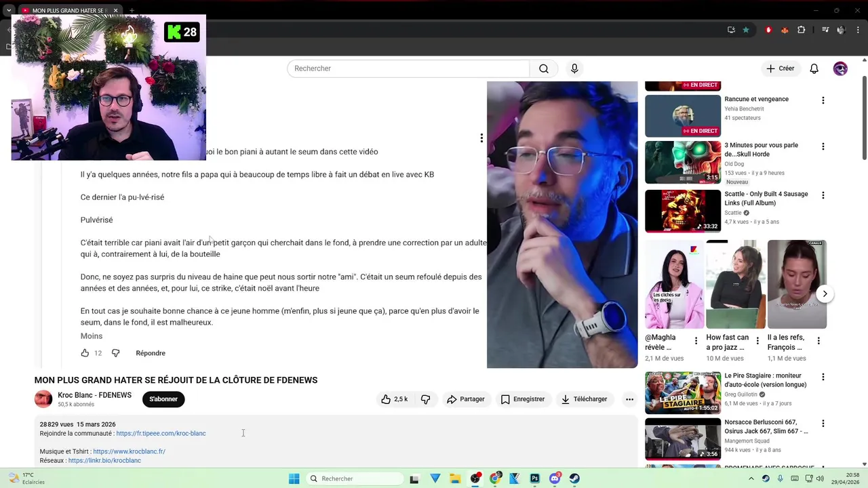The height and width of the screenshot is (488, 868).
Task: Open Chrome from the taskbar
Action: point(496,479)
